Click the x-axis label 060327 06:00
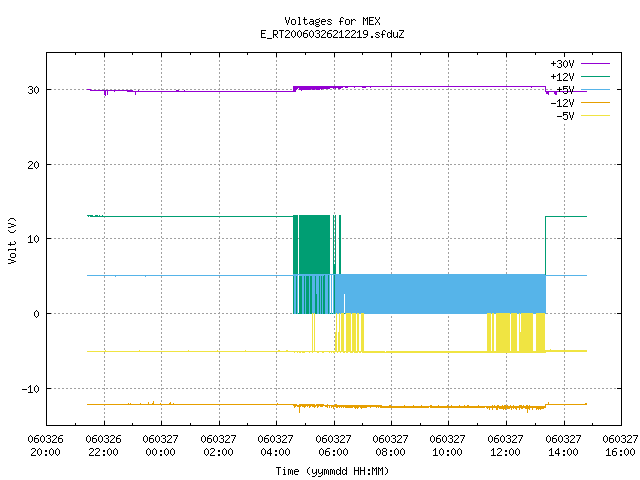 [x=333, y=446]
